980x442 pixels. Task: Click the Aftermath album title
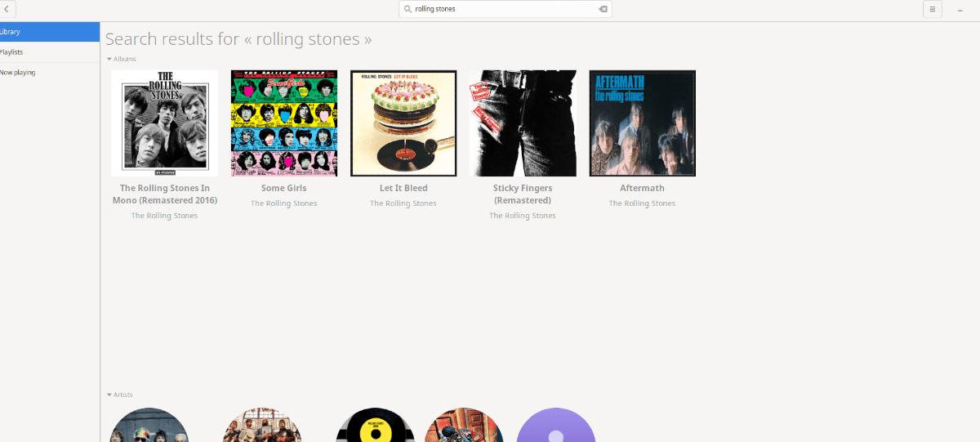tap(643, 188)
